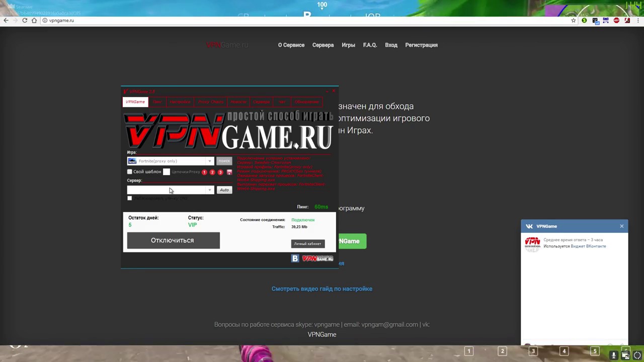Open the 'Обновление' tab
This screenshot has width=644, height=362.
307,102
